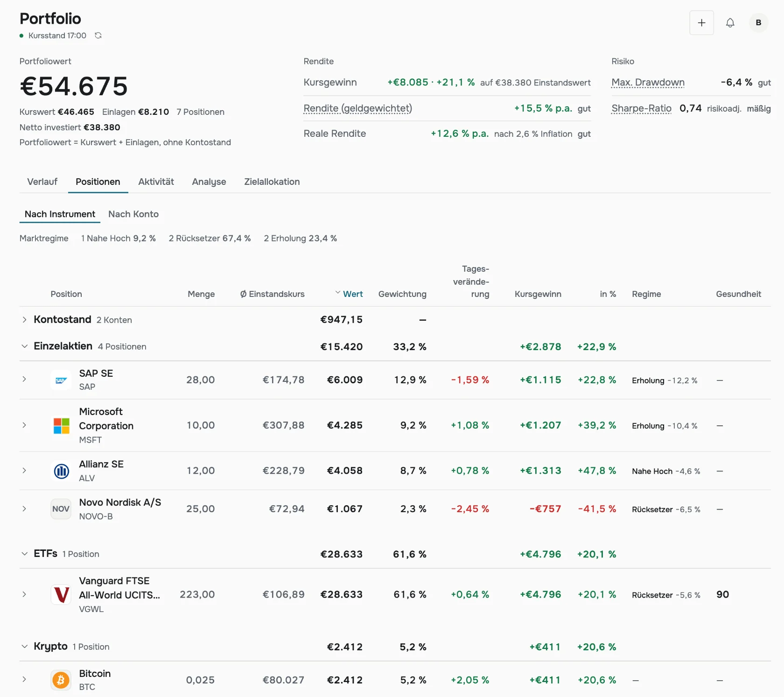The width and height of the screenshot is (784, 697).
Task: Click the '1 Nahe Hoch 9,2 %' regime
Action: pyautogui.click(x=118, y=238)
